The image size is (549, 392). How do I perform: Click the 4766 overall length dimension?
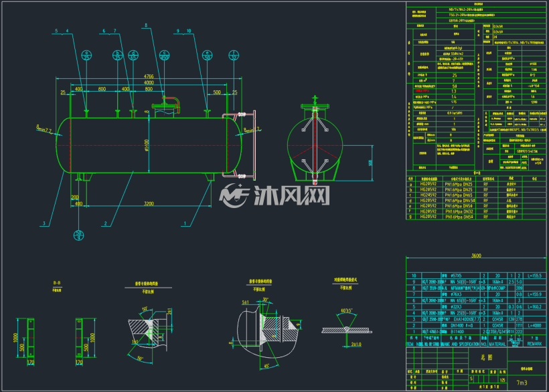tap(149, 76)
